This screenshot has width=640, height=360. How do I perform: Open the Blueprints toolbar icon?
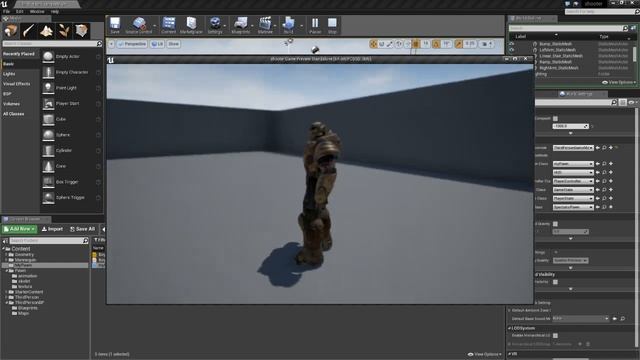(x=240, y=25)
